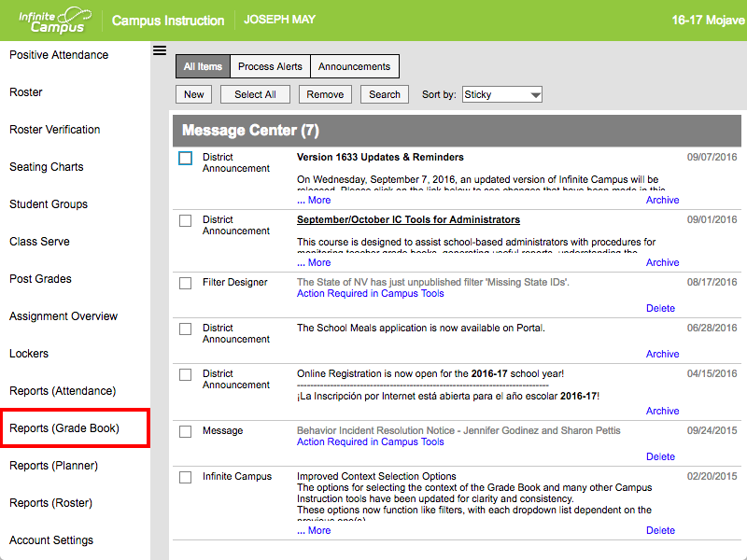The height and width of the screenshot is (560, 747).
Task: Switch to the Process Alerts tab
Action: point(270,66)
